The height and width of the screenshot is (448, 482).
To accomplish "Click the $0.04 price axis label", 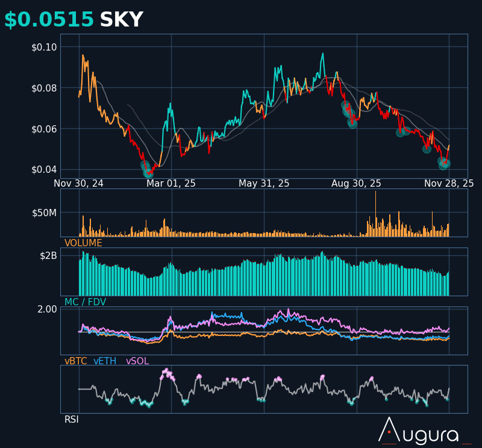I will pyautogui.click(x=44, y=170).
